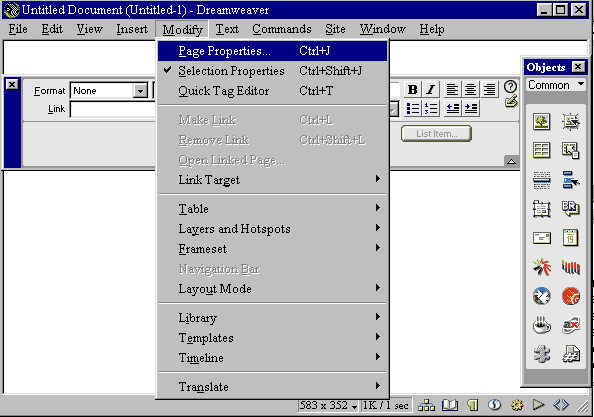Click the blue globe Generator icon
594x417 pixels.
(x=542, y=296)
